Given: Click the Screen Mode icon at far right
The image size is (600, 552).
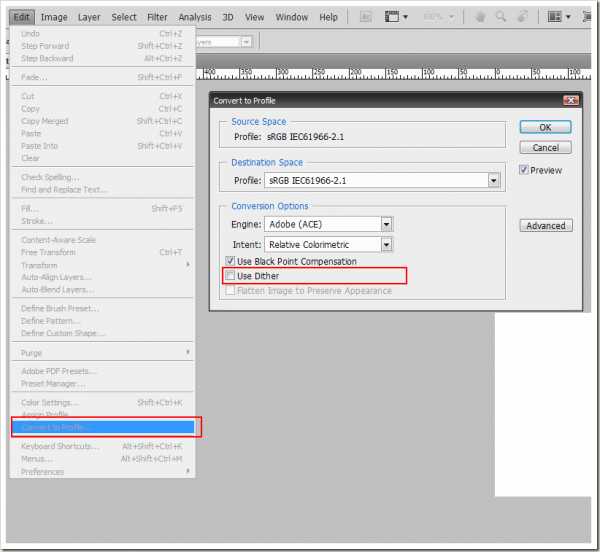Looking at the screenshot, I should tap(587, 17).
